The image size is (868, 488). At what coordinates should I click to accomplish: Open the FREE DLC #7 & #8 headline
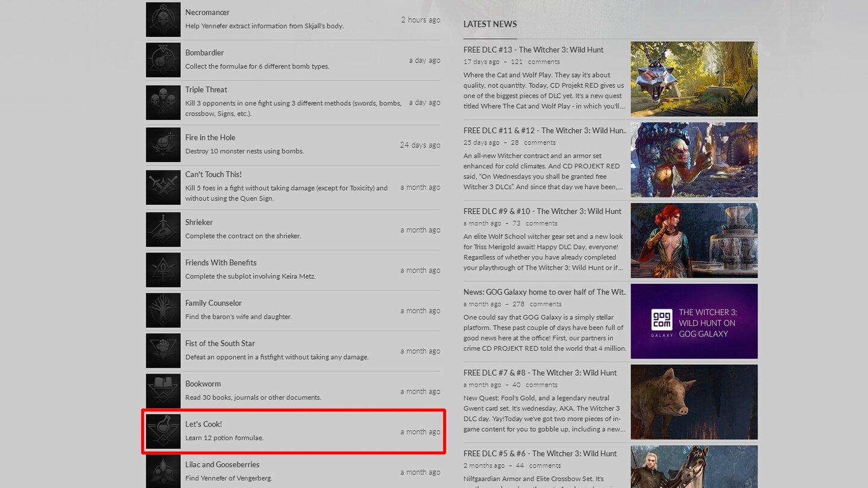pyautogui.click(x=540, y=373)
